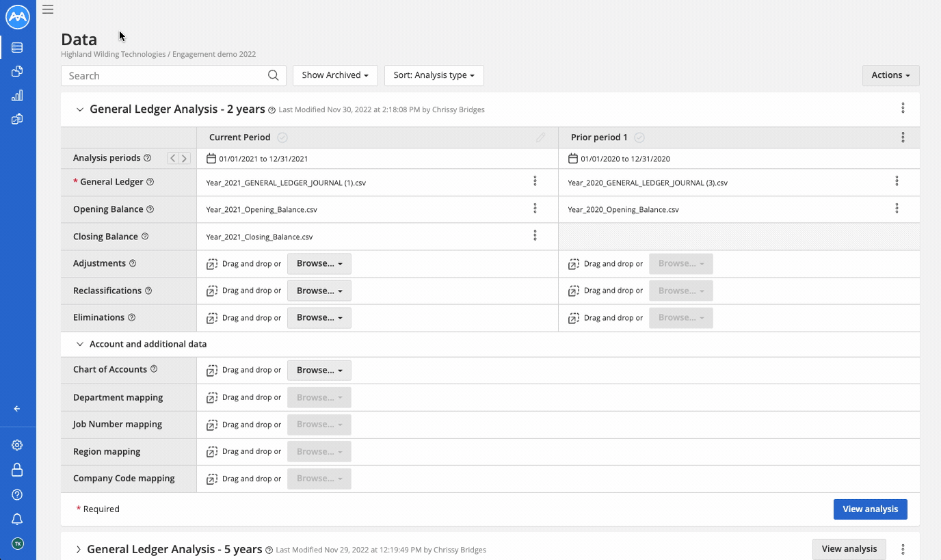The image size is (941, 560).
Task: Click help icon next to Opening Balance
Action: click(150, 209)
